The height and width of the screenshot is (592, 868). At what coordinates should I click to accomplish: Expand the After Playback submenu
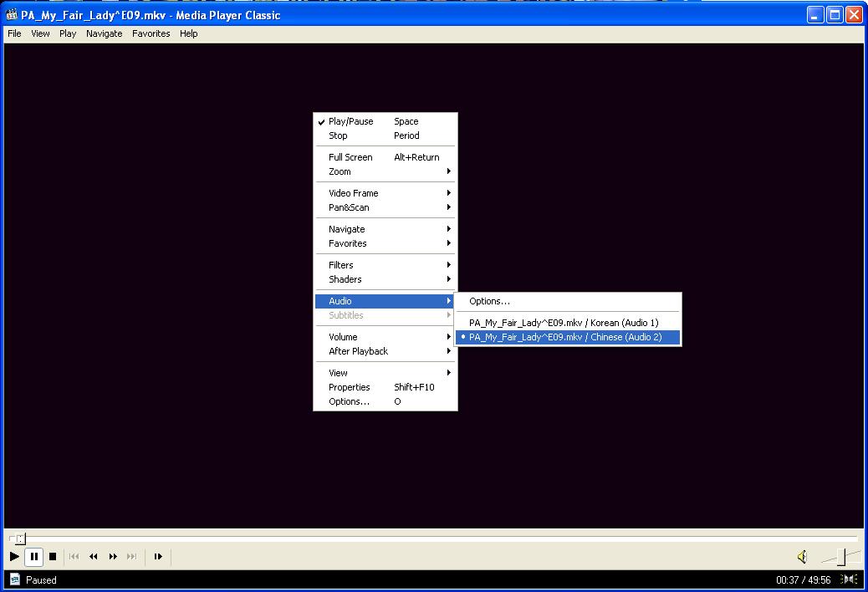[x=385, y=351]
